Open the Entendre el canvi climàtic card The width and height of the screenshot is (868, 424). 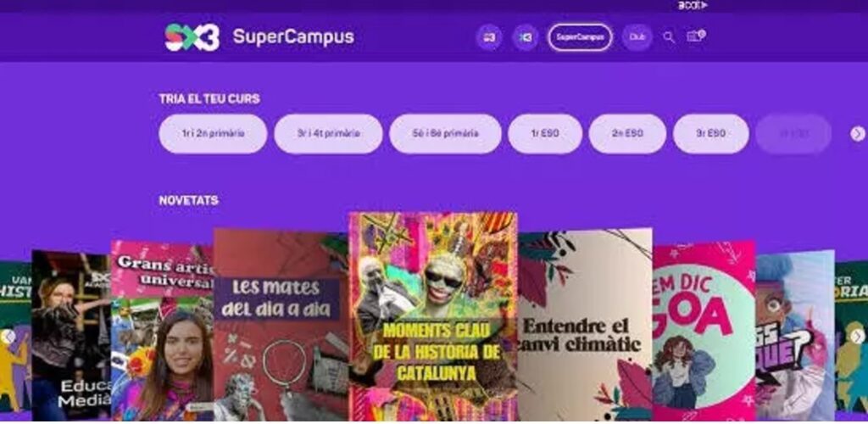[x=585, y=325]
